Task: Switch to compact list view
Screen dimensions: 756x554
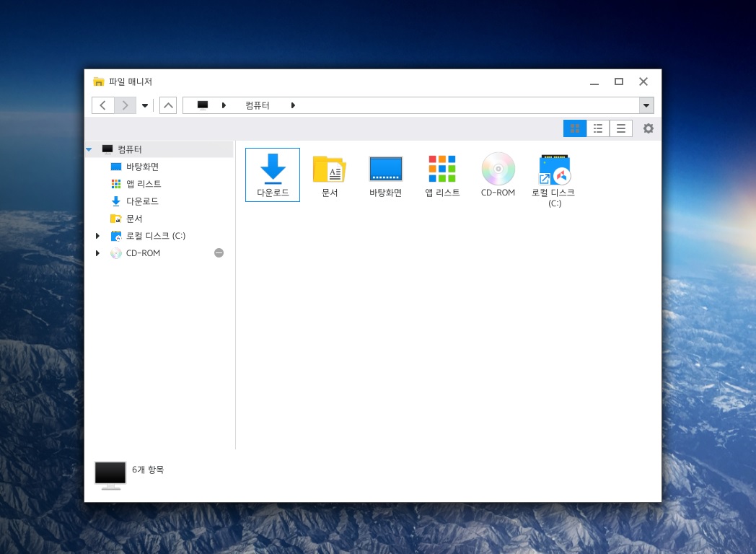Action: tap(621, 128)
